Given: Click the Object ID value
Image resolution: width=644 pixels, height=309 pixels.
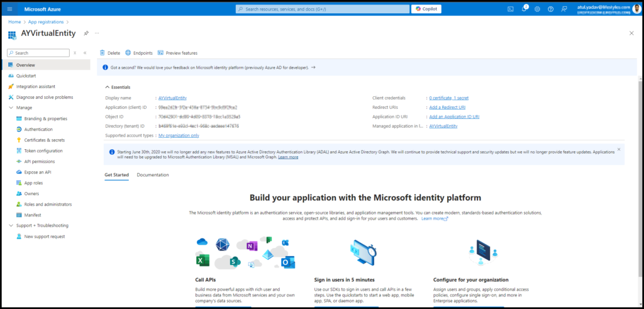Looking at the screenshot, I should click(x=199, y=116).
